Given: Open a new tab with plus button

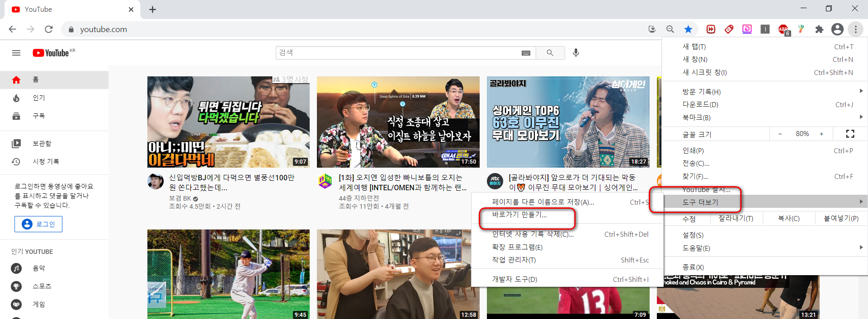Looking at the screenshot, I should [x=152, y=9].
